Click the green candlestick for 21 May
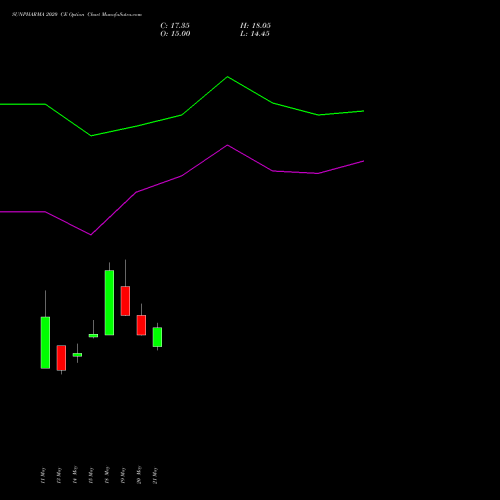This screenshot has height=500, width=500. click(157, 337)
